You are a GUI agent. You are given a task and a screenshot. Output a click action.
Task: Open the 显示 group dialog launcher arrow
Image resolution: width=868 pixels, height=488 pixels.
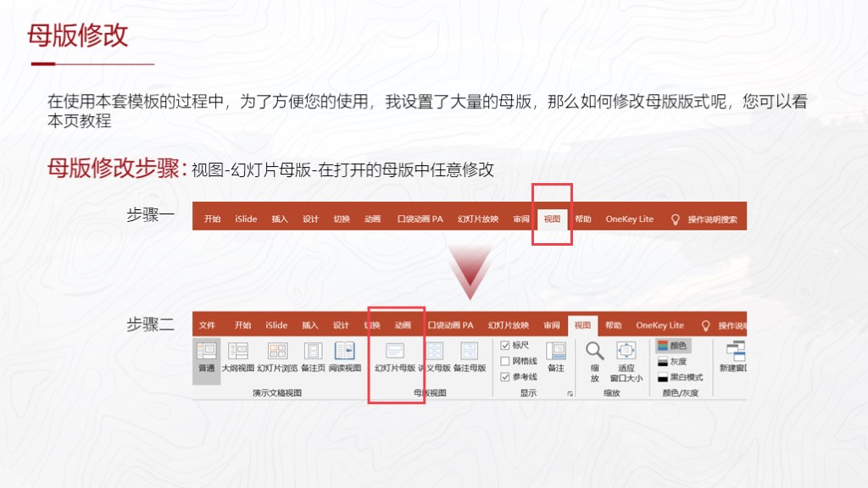tap(570, 394)
